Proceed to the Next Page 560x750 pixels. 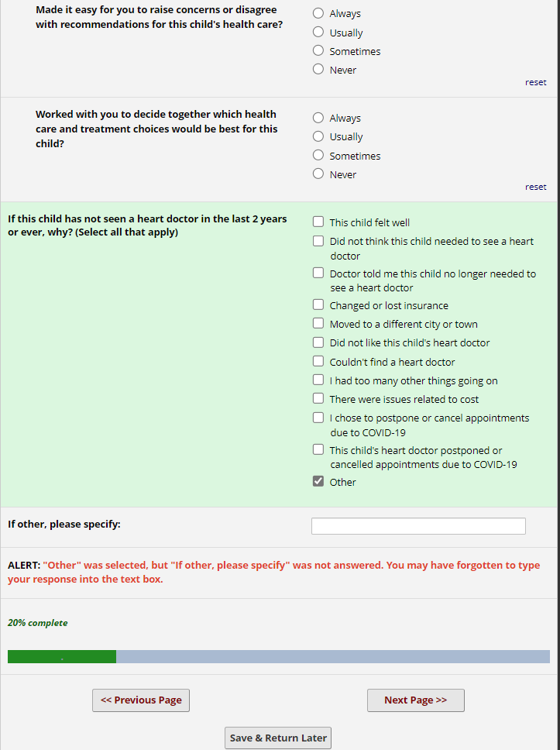pos(415,700)
